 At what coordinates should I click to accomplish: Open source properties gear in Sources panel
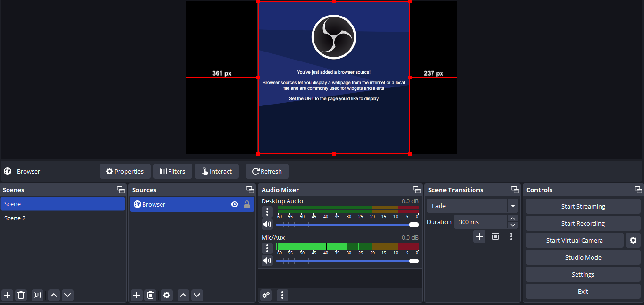point(167,295)
